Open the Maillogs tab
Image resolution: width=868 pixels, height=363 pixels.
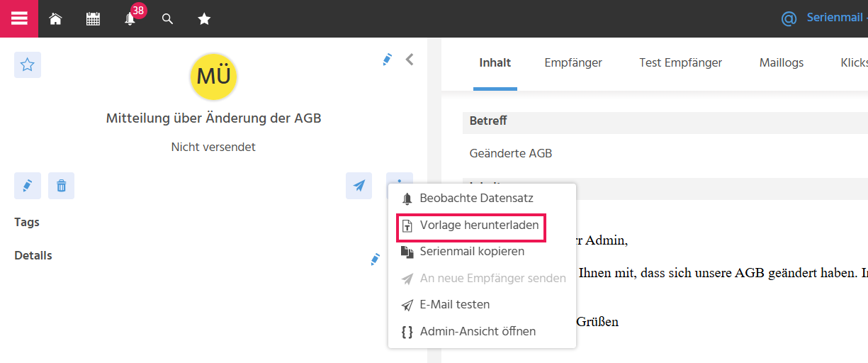click(782, 63)
